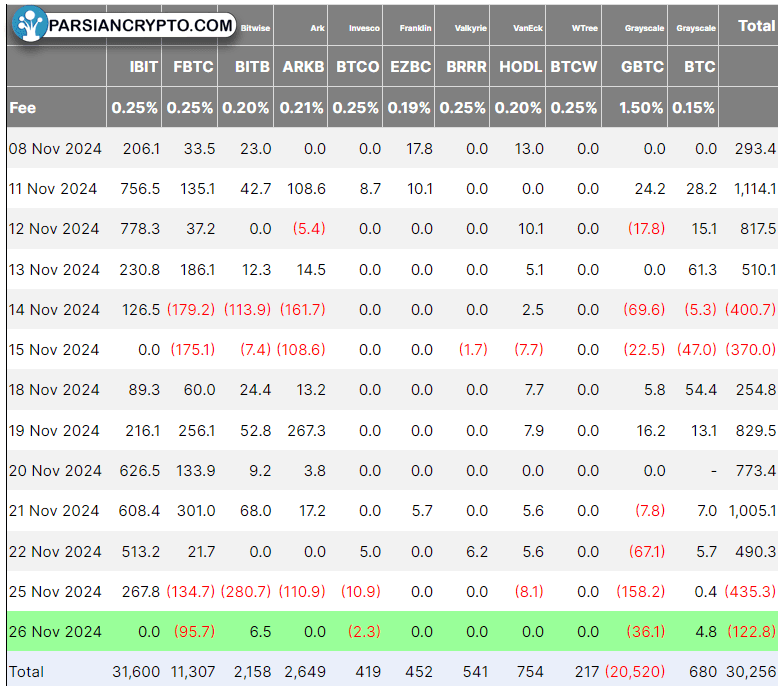Click the VanEck issuer label
Viewport: 778px width, 686px height.
click(528, 28)
